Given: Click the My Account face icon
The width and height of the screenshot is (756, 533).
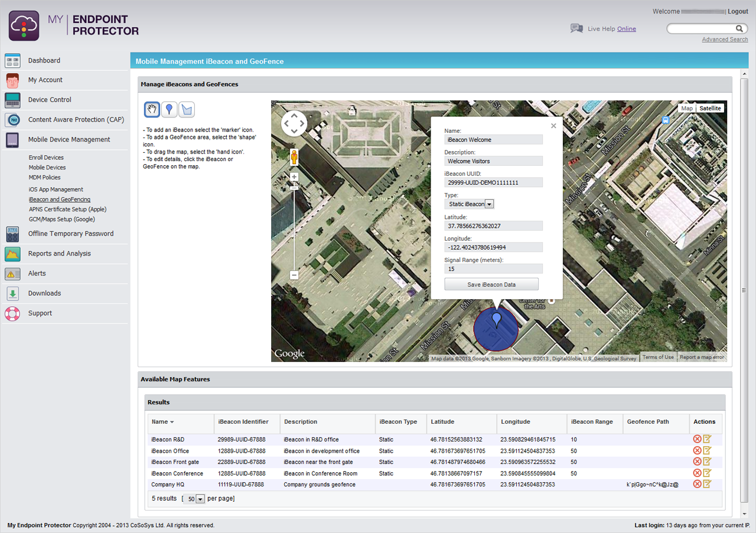Looking at the screenshot, I should 12,80.
